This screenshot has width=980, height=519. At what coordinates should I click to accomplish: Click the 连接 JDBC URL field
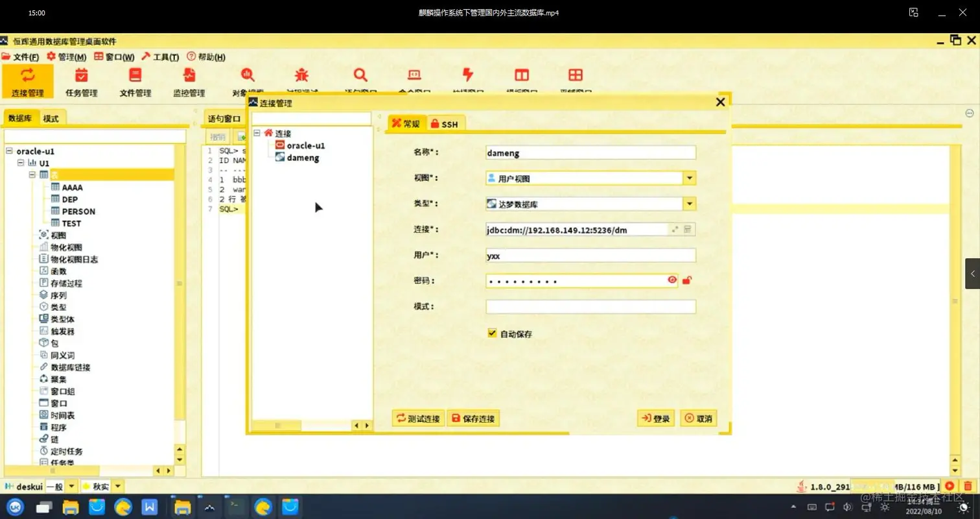(577, 229)
